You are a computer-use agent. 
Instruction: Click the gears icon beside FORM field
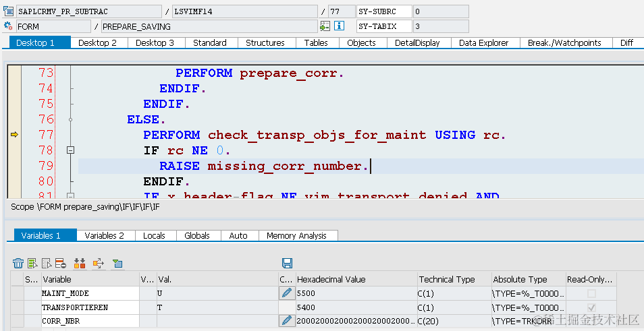pyautogui.click(x=8, y=26)
